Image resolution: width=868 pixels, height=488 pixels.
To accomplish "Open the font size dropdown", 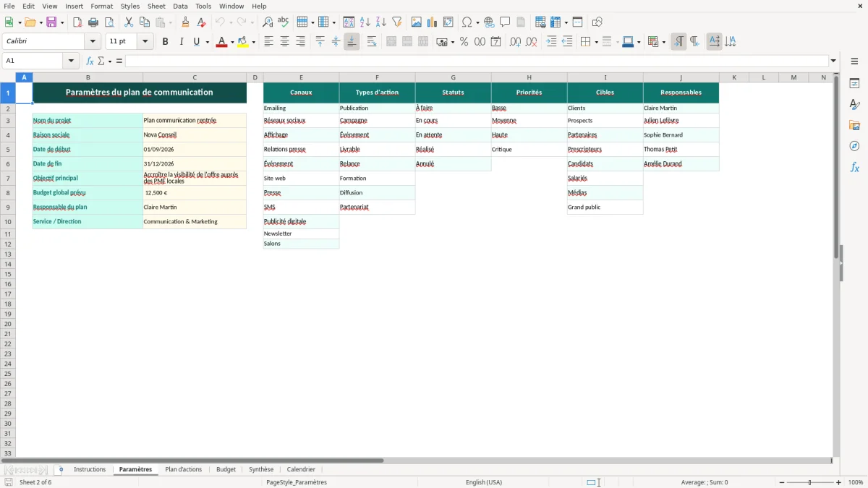I will (145, 42).
